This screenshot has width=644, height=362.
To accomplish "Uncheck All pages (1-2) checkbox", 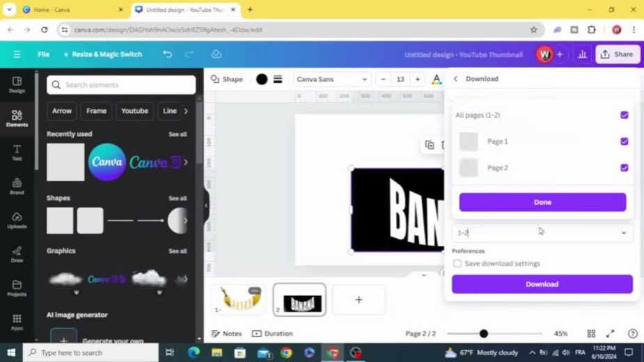I will pos(625,115).
